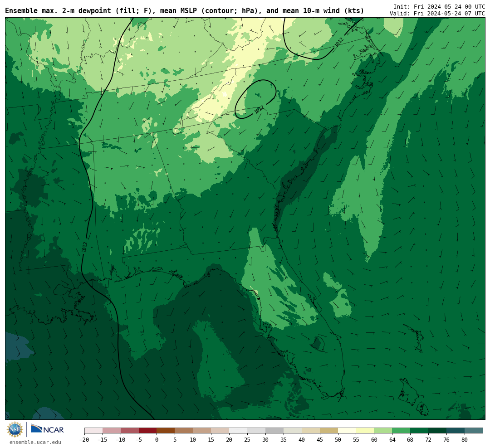This screenshot has height=448, width=490.
Task: Click the 1012 contour label in North Carolina
Action: pyautogui.click(x=259, y=110)
